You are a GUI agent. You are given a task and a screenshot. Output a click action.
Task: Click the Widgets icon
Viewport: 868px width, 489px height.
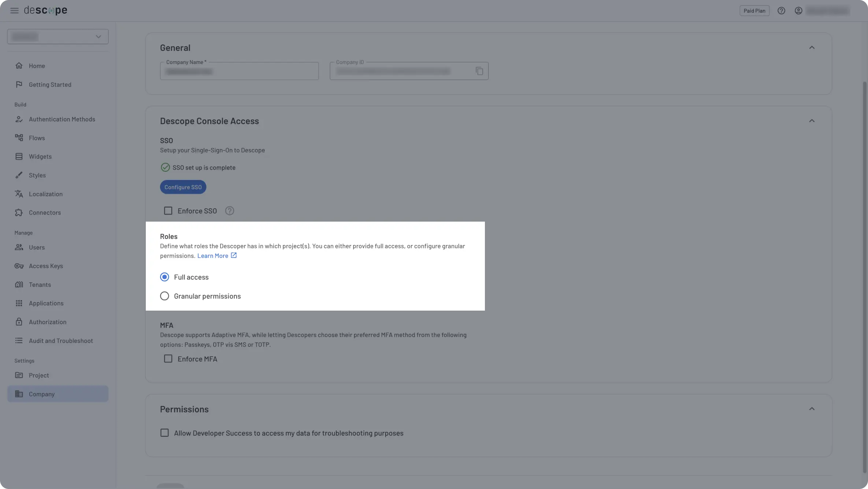19,156
